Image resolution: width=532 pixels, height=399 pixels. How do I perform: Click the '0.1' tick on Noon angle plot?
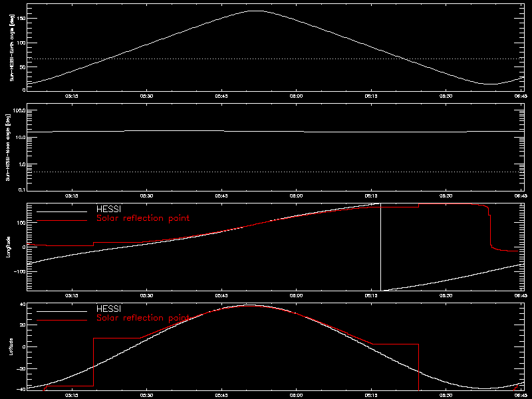pos(21,190)
